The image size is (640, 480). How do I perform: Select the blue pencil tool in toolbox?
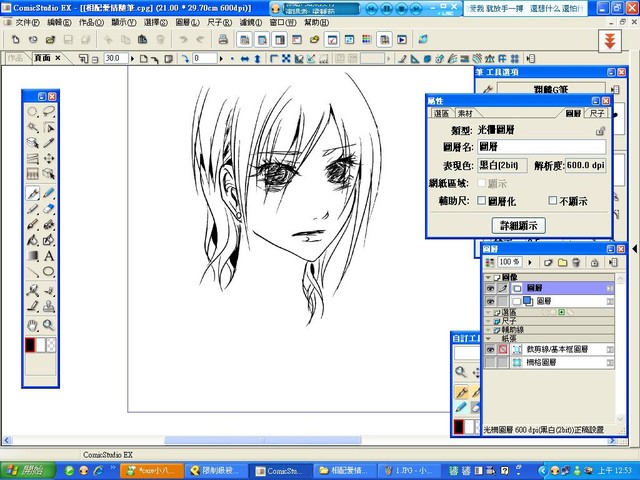coord(49,193)
